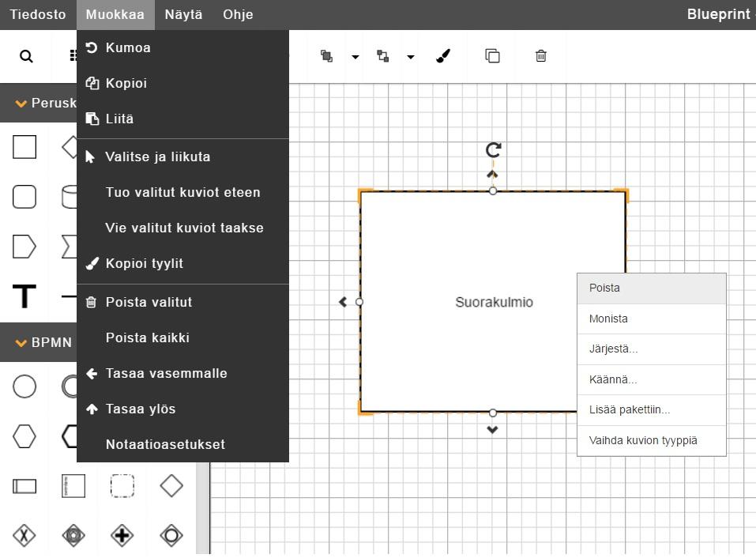This screenshot has width=756, height=558.
Task: Open the Näytä menu
Action: click(x=184, y=14)
